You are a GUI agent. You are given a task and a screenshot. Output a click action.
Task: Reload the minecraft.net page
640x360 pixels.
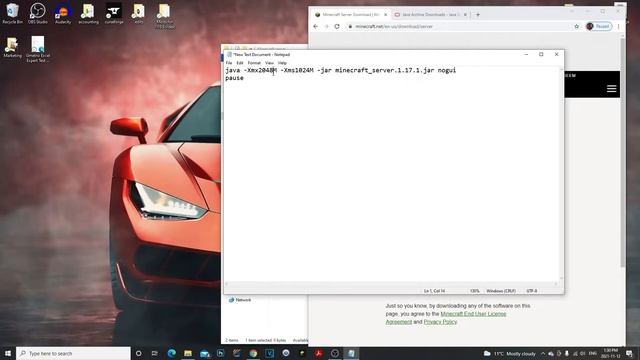(337, 26)
